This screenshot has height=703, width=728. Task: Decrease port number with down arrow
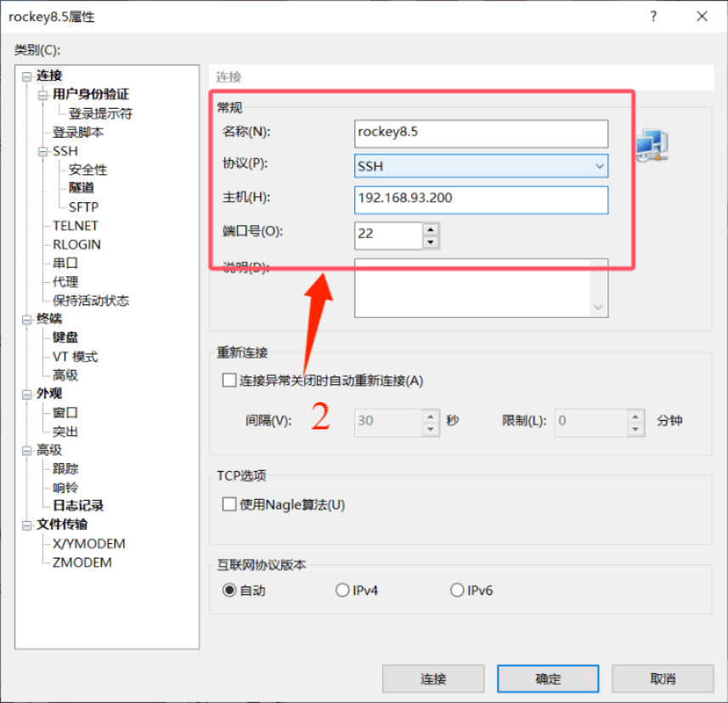coord(431,242)
